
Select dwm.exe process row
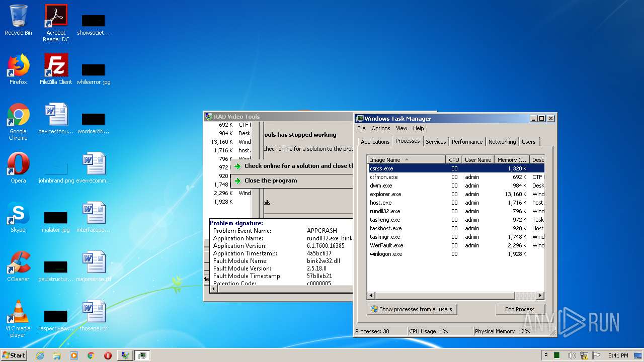click(x=456, y=186)
